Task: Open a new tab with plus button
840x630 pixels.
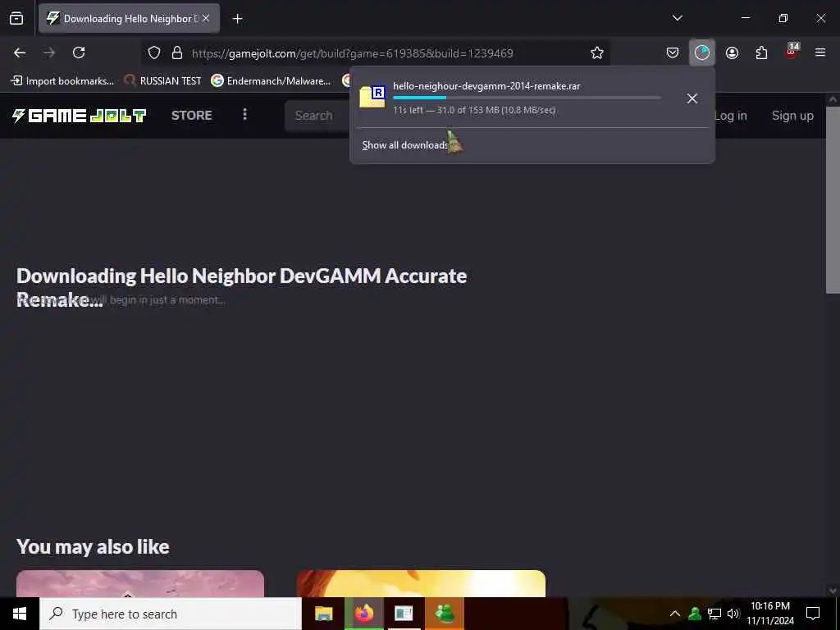Action: pyautogui.click(x=237, y=19)
